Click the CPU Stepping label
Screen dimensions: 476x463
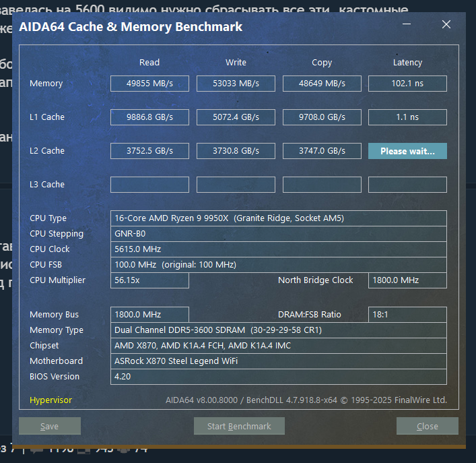pos(57,234)
